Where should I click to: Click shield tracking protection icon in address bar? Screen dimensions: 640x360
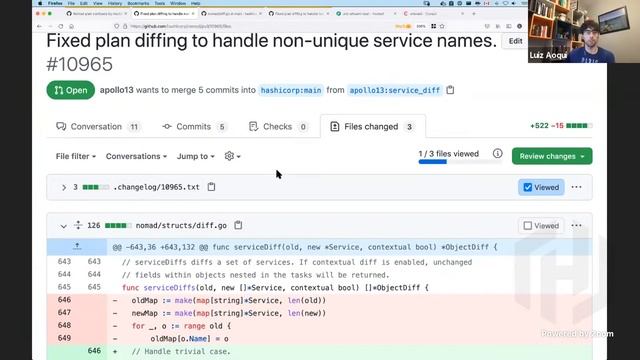point(117,26)
